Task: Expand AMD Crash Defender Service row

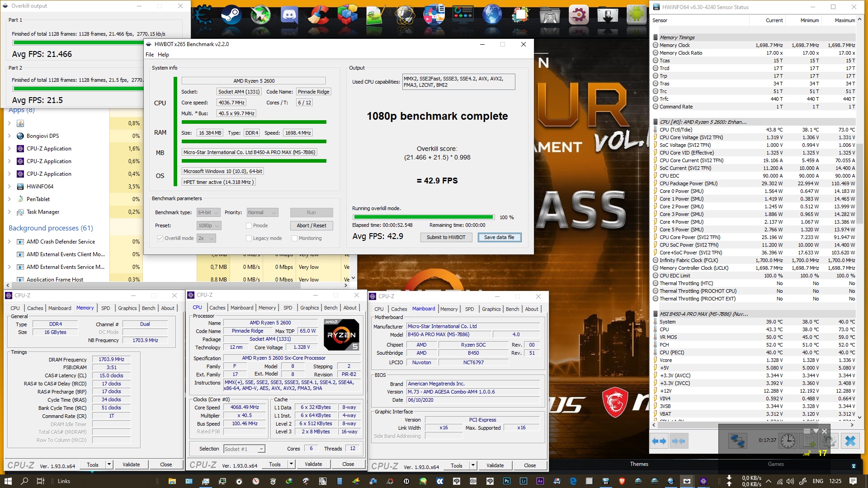Action: coord(9,242)
